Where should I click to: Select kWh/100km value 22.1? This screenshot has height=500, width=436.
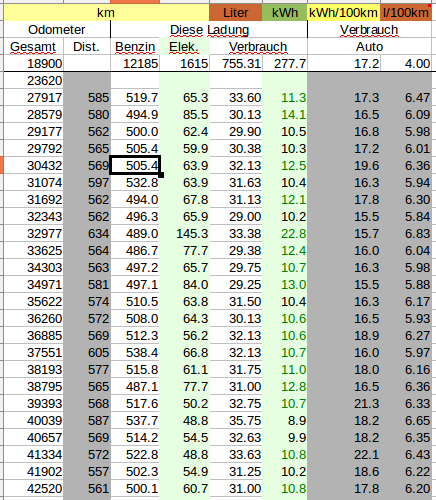[344, 455]
